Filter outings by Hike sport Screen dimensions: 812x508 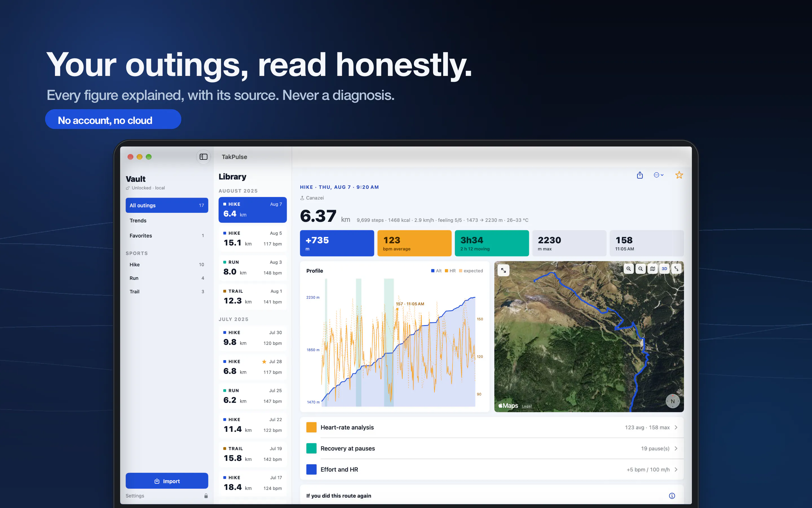(167, 264)
